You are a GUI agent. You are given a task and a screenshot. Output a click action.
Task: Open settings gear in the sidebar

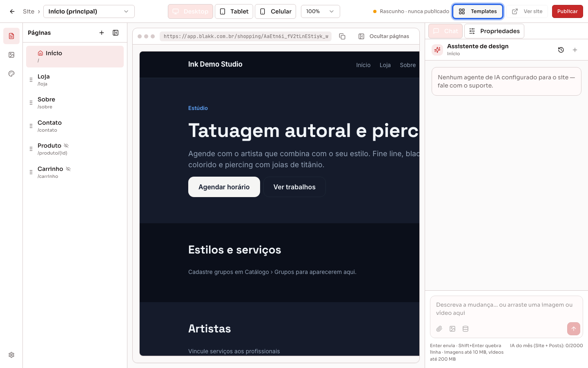click(x=11, y=355)
